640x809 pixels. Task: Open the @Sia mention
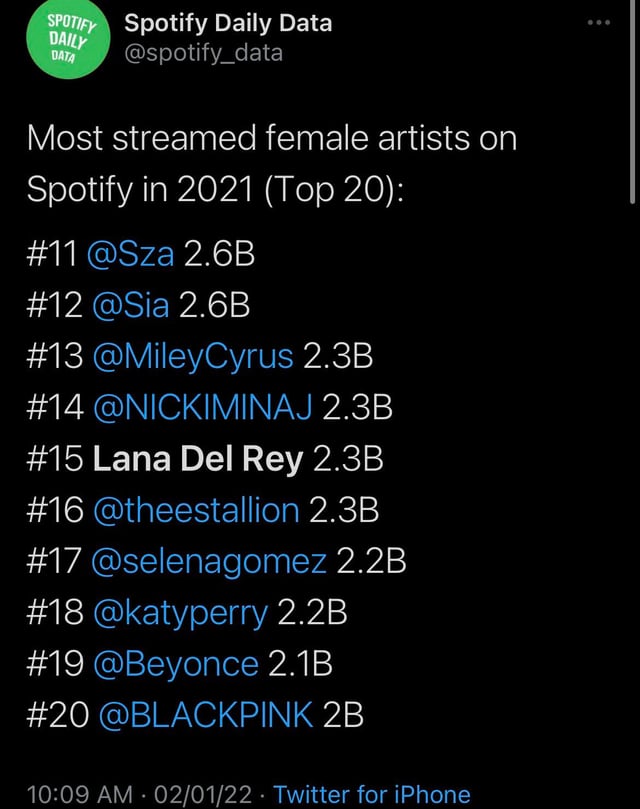coord(131,304)
